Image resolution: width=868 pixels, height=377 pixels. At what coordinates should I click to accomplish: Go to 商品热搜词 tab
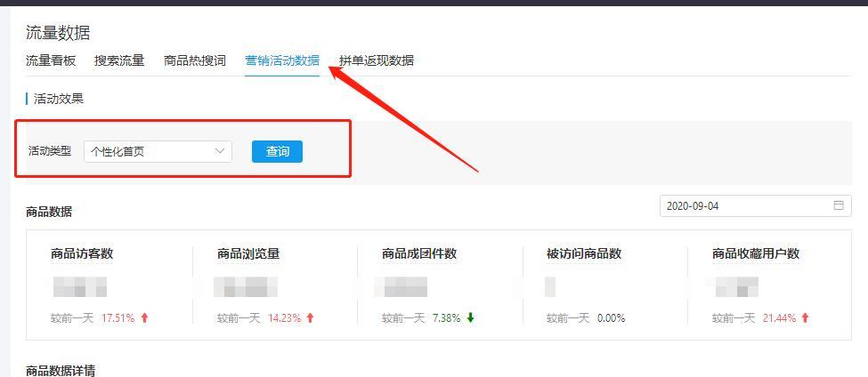(x=195, y=60)
